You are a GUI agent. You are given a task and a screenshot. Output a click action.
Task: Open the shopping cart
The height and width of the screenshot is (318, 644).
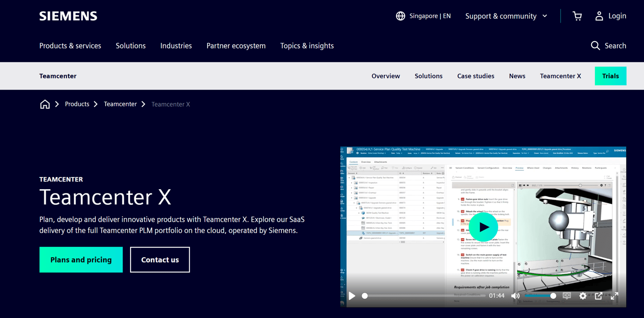click(577, 16)
